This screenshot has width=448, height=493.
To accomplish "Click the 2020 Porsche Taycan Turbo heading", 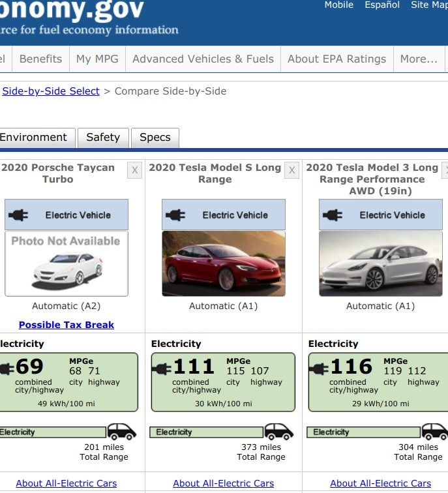I will click(58, 173).
